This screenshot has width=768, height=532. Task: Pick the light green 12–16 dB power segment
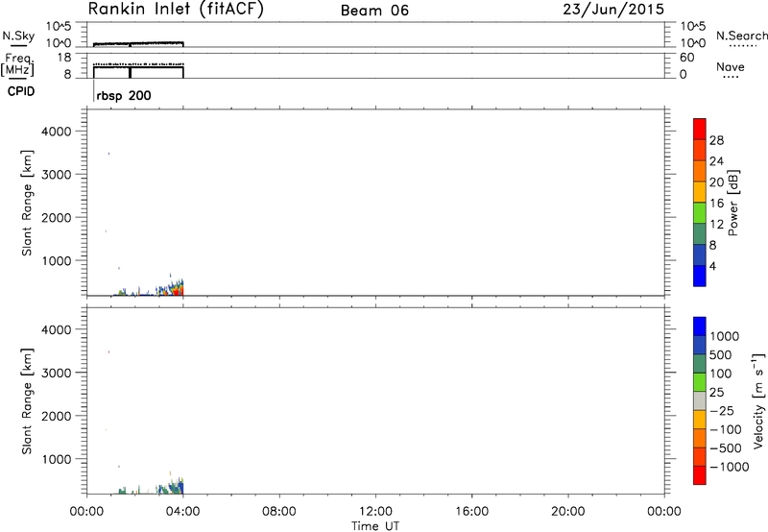[x=700, y=213]
